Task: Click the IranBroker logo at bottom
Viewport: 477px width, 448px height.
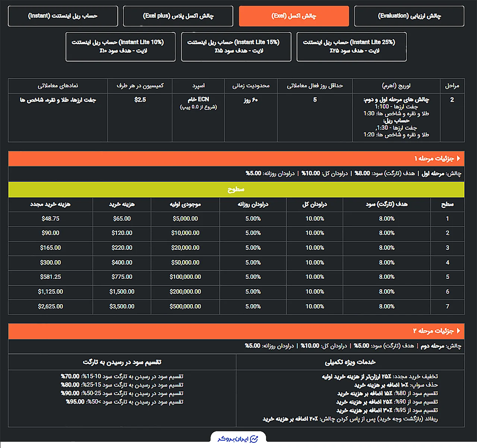Action: click(x=238, y=439)
